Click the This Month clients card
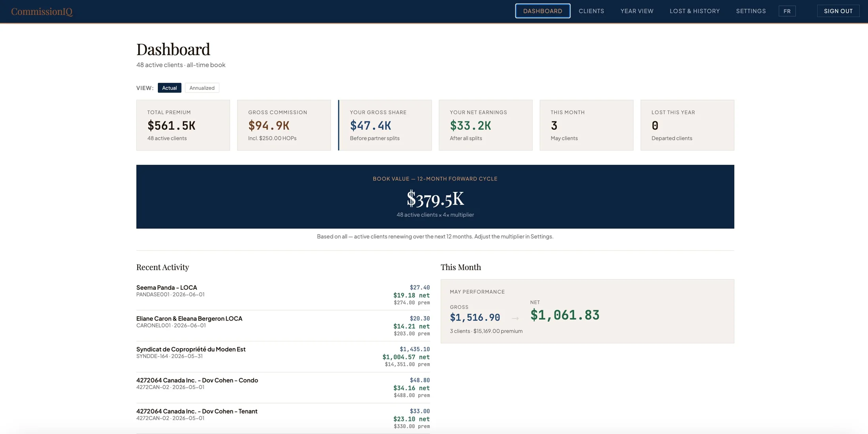Viewport: 868px width, 434px height. 586,125
